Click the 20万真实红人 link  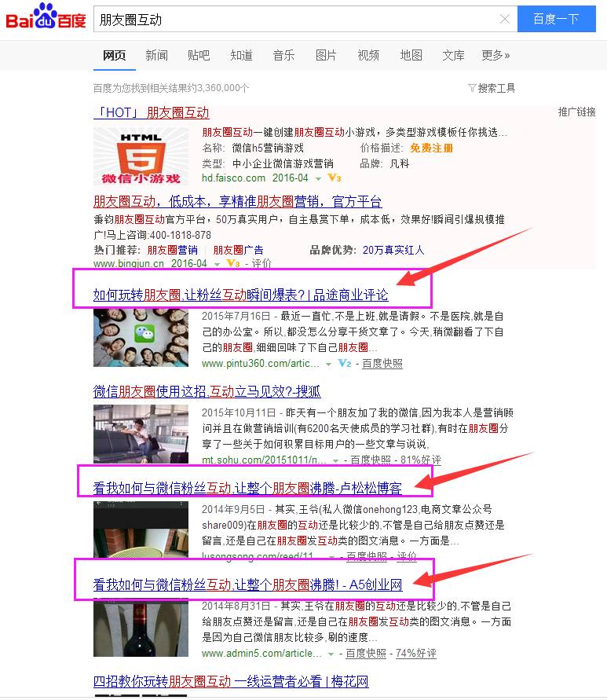point(393,250)
